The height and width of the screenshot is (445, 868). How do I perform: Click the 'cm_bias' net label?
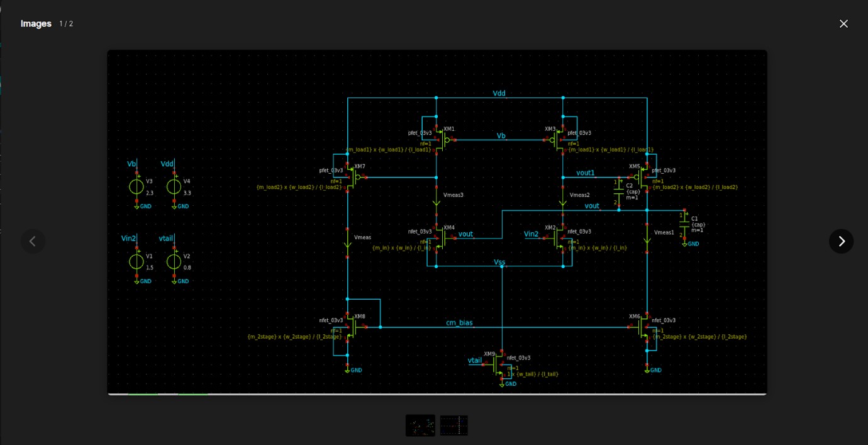click(x=459, y=323)
